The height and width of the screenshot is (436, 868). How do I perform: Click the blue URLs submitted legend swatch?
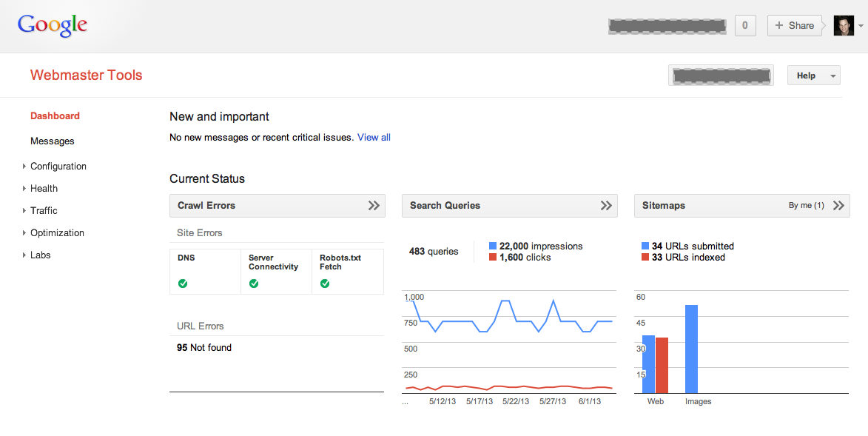point(645,246)
